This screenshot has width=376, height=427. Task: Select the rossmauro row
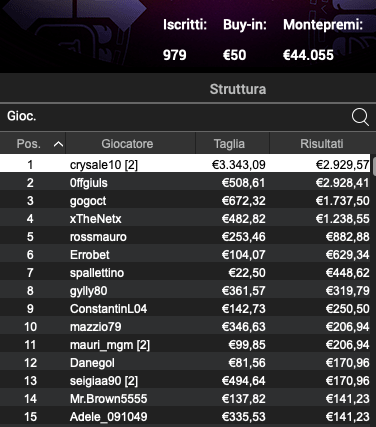point(185,237)
